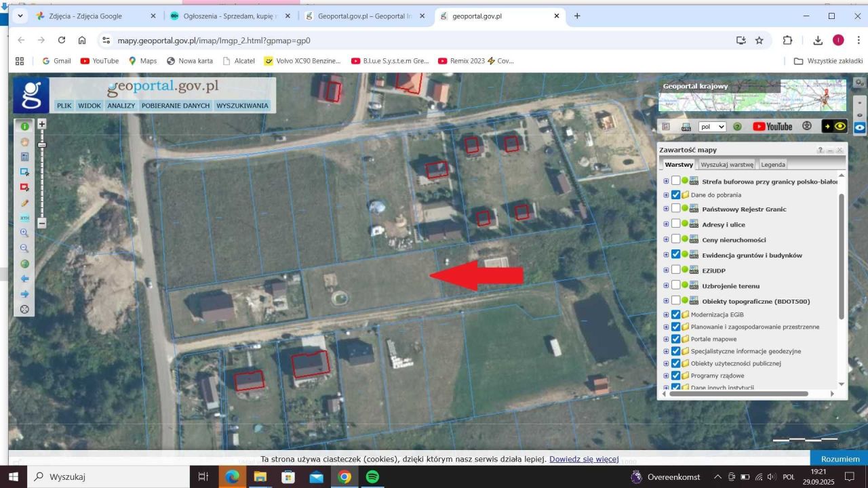Click the geoportal 'g' logo
Viewport: 868px width, 488px height.
[x=31, y=96]
